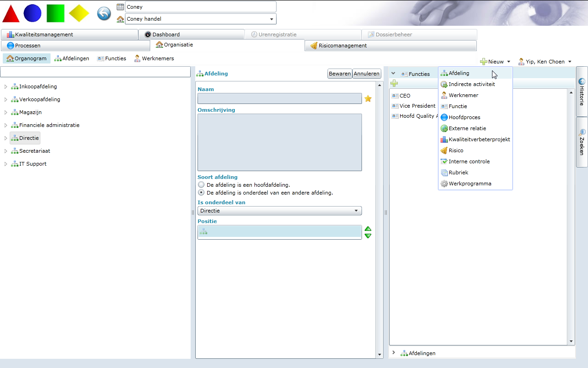588x368 pixels.
Task: Select the Organogram sub-tab
Action: 27,58
